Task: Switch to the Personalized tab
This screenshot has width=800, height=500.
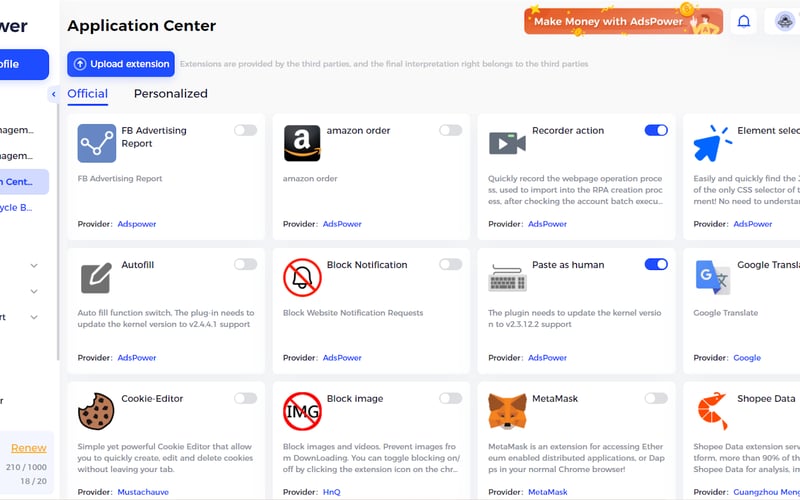Action: tap(170, 94)
